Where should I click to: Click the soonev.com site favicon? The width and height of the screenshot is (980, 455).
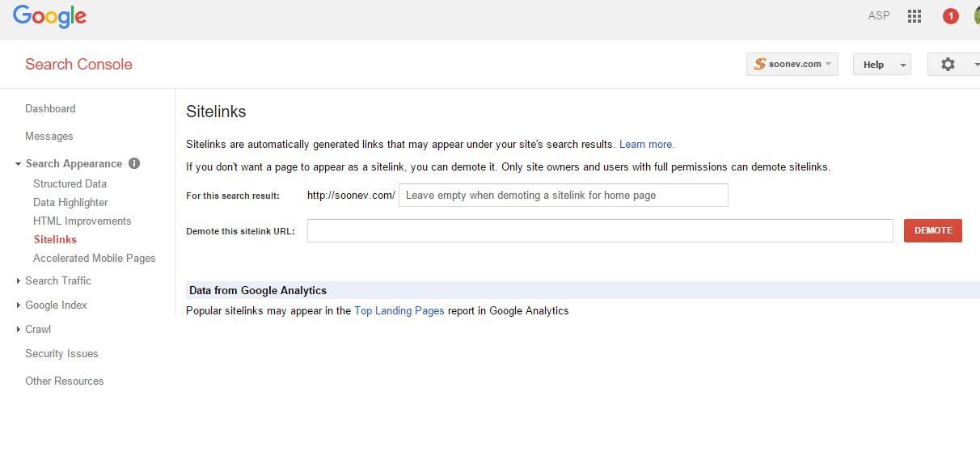click(759, 64)
